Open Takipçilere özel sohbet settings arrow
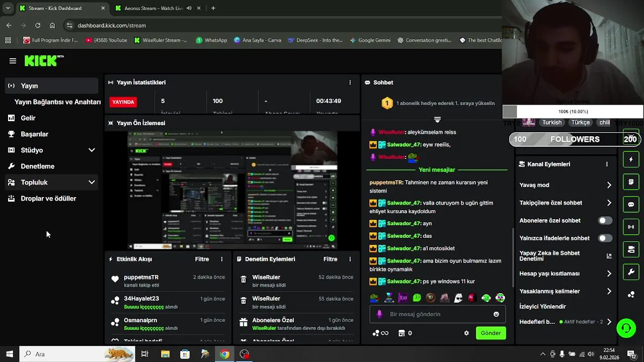This screenshot has height=362, width=644. pyautogui.click(x=609, y=203)
